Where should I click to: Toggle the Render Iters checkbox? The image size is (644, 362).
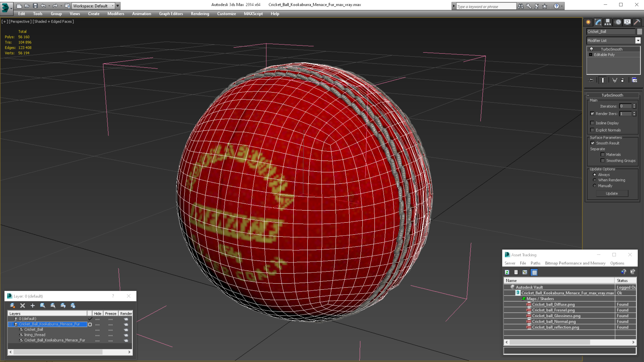(592, 114)
